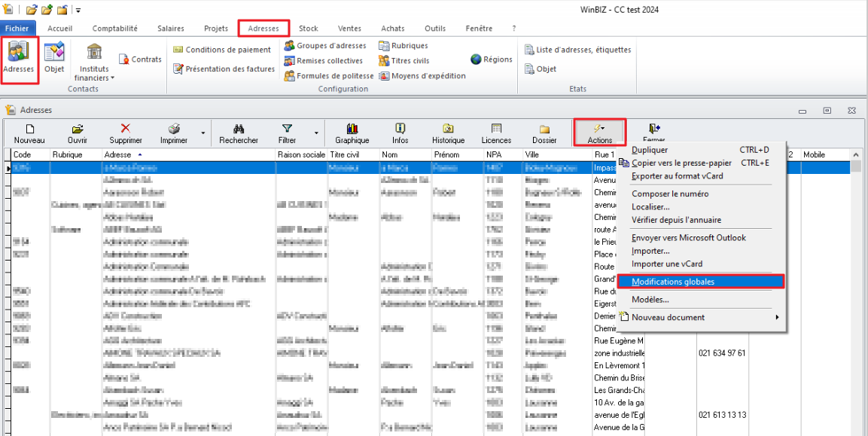Open Titres civils

point(404,60)
